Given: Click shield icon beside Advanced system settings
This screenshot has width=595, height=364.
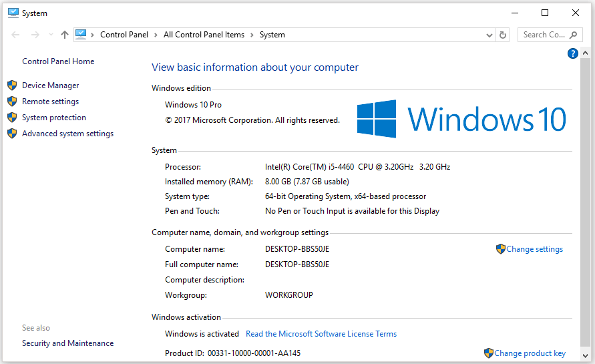Looking at the screenshot, I should 12,133.
